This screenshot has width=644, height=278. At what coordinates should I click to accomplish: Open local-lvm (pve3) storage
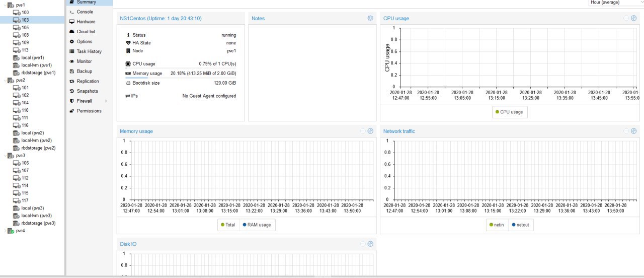[32, 216]
